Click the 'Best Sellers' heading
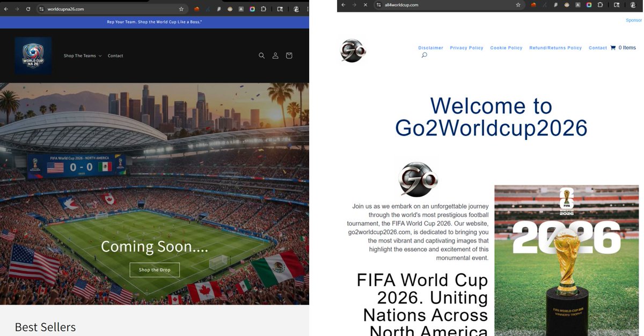Image resolution: width=644 pixels, height=336 pixels. tap(45, 327)
